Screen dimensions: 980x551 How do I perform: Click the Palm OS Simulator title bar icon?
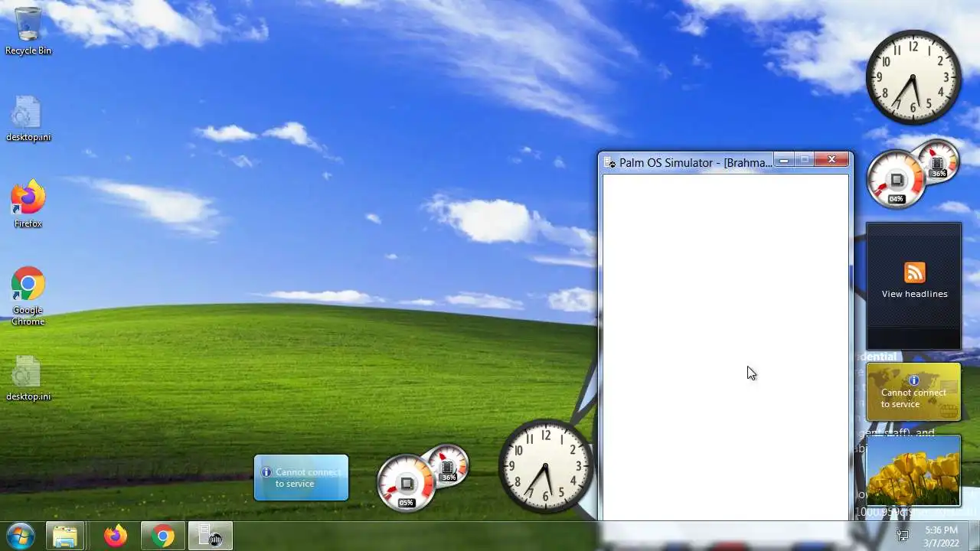click(x=610, y=162)
